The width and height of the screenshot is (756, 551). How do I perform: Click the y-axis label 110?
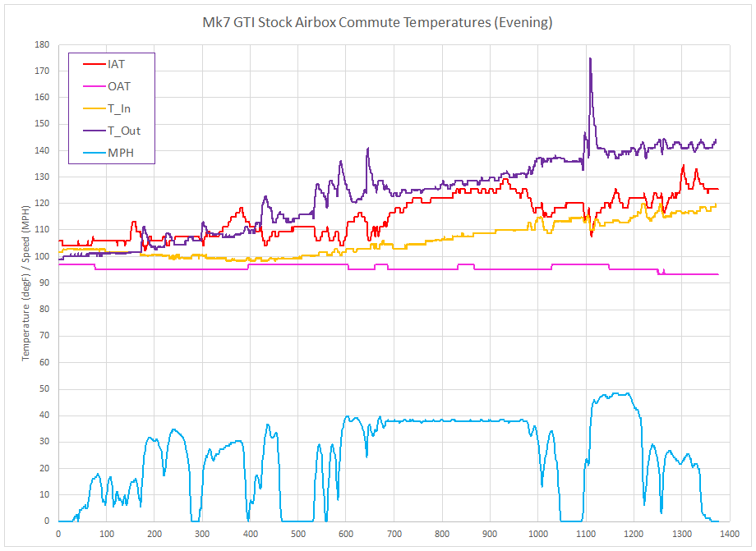[42, 230]
